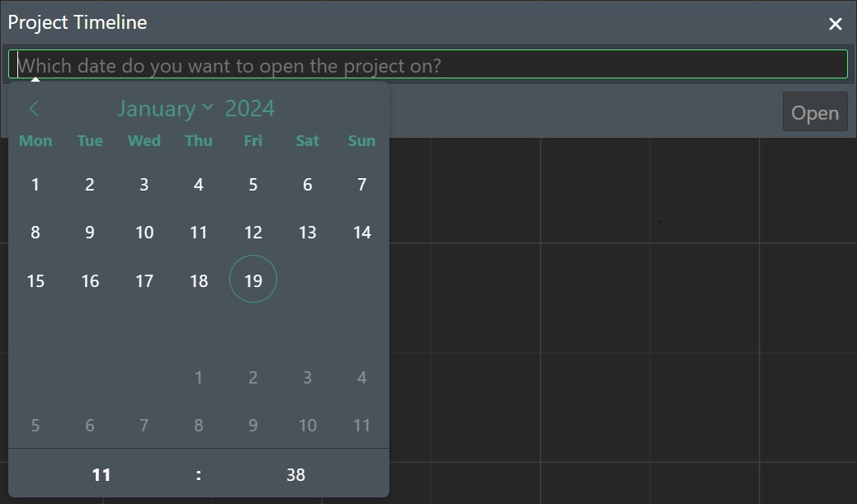Click the Open button

815,112
